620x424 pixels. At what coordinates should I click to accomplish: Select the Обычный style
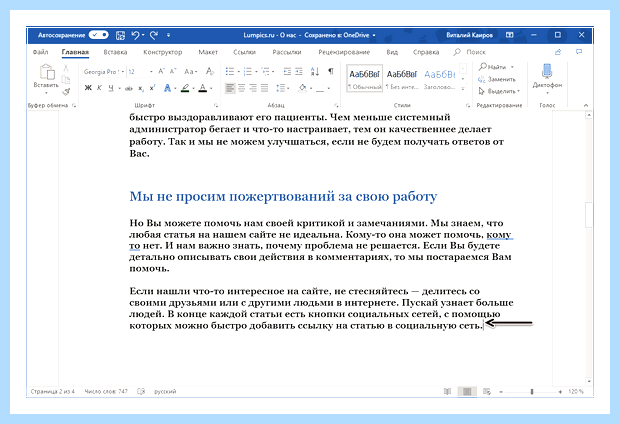pos(365,78)
